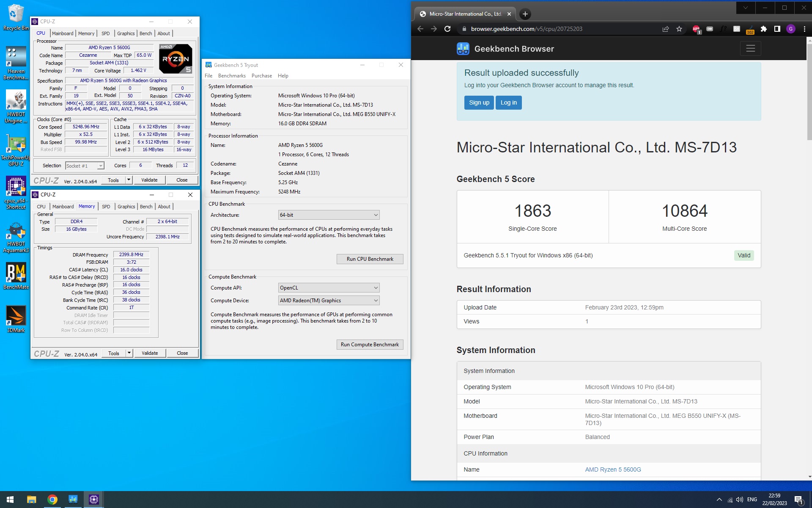812x508 pixels.
Task: Click the Sign up button
Action: [479, 102]
